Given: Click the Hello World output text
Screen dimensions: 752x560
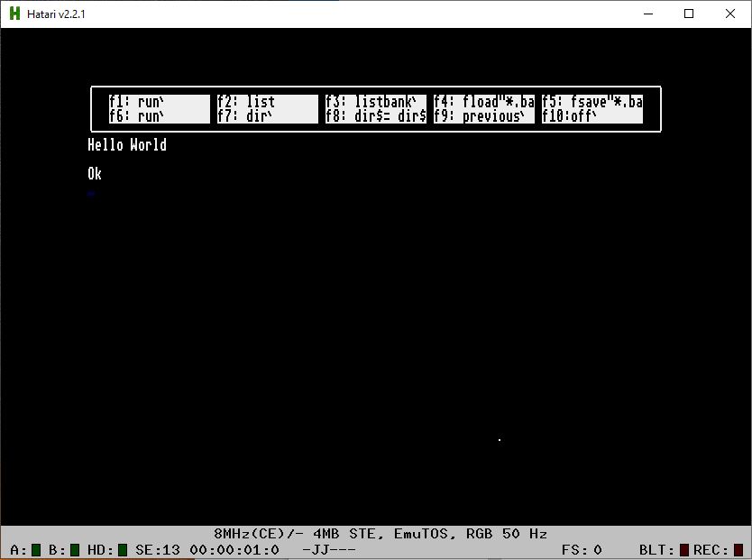Looking at the screenshot, I should point(127,145).
